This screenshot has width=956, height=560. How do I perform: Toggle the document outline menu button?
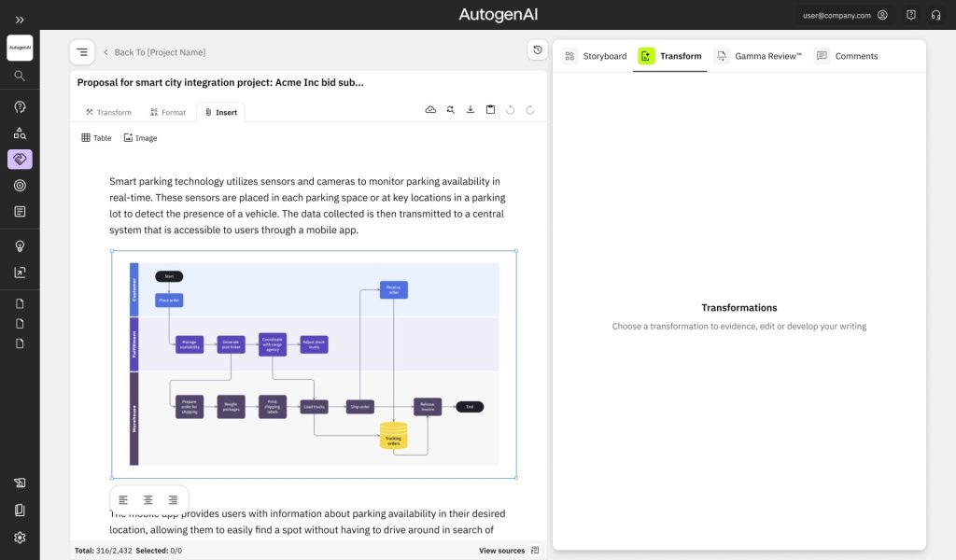(82, 52)
